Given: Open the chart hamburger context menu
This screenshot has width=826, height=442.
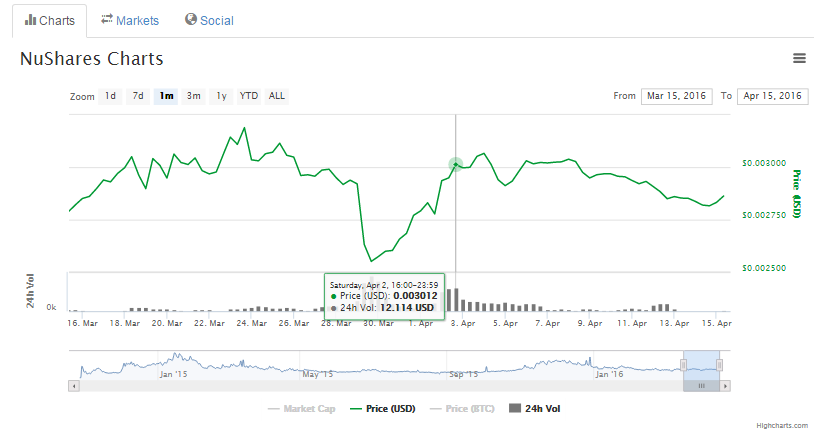Looking at the screenshot, I should [x=799, y=58].
